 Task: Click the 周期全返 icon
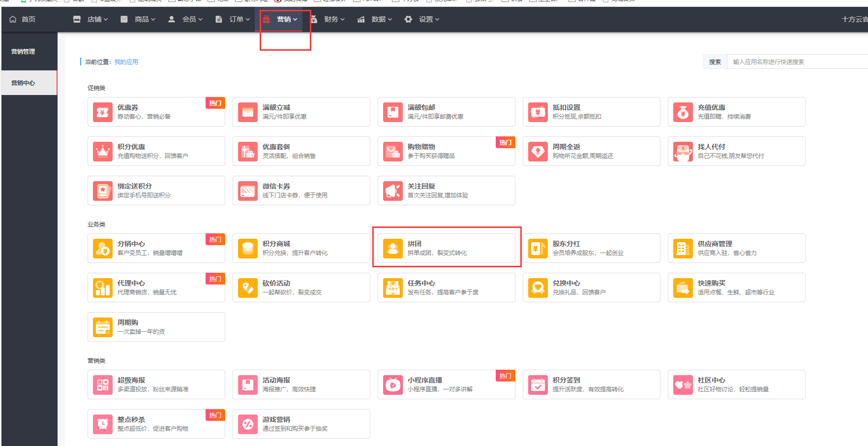[x=538, y=152]
